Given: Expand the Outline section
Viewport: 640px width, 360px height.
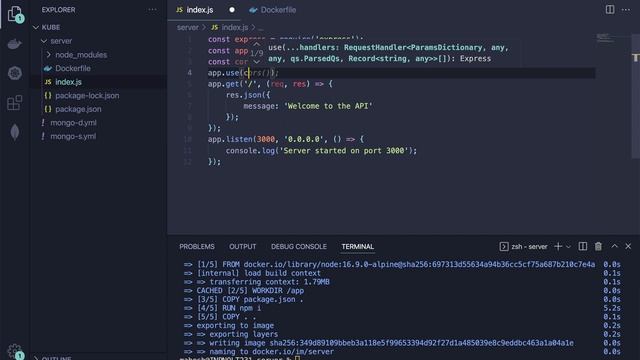Looking at the screenshot, I should 36,358.
